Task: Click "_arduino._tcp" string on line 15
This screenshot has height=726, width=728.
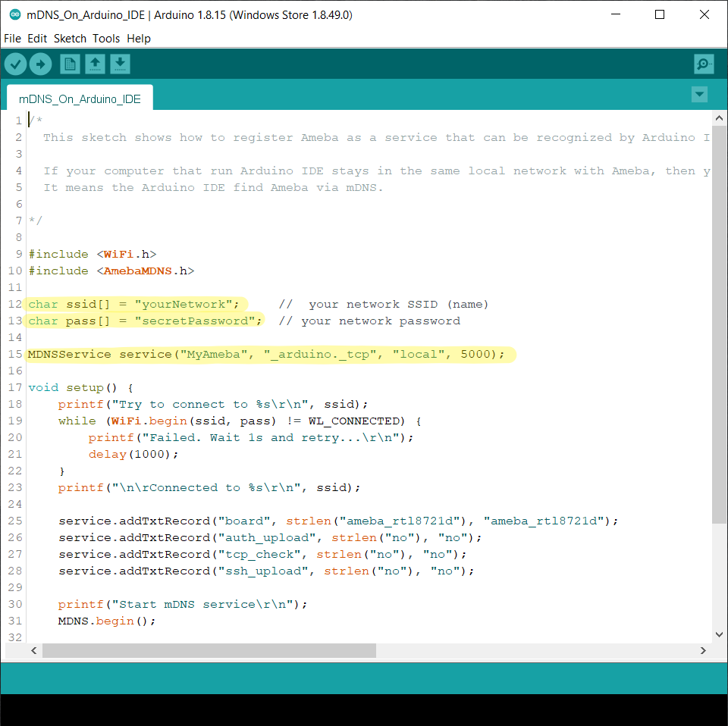Action: [x=320, y=355]
